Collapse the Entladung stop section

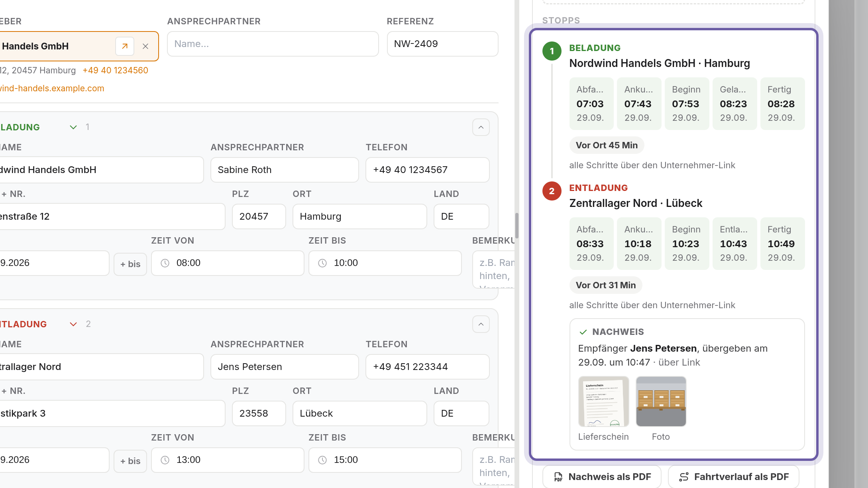pos(481,324)
